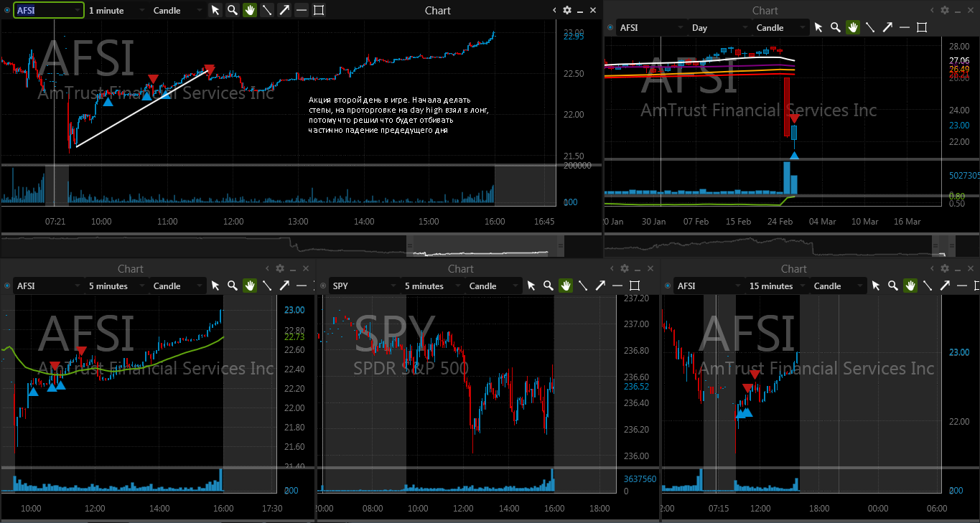This screenshot has height=523, width=980.
Task: Open Candle style dropdown in 1 minute chart
Action: [x=177, y=10]
